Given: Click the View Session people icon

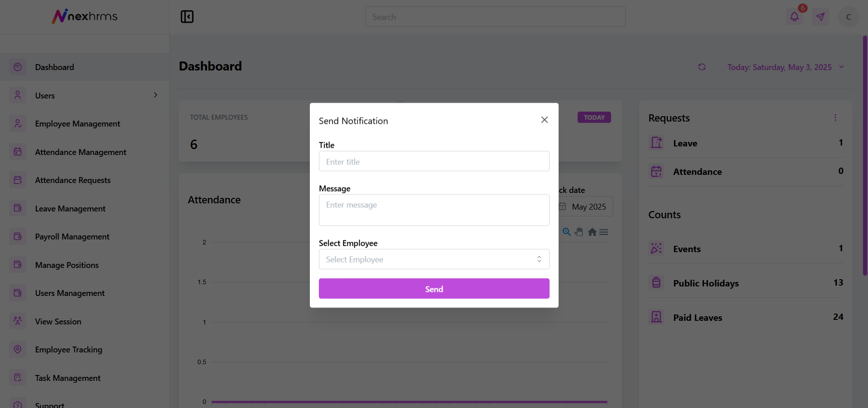Looking at the screenshot, I should click(x=18, y=321).
